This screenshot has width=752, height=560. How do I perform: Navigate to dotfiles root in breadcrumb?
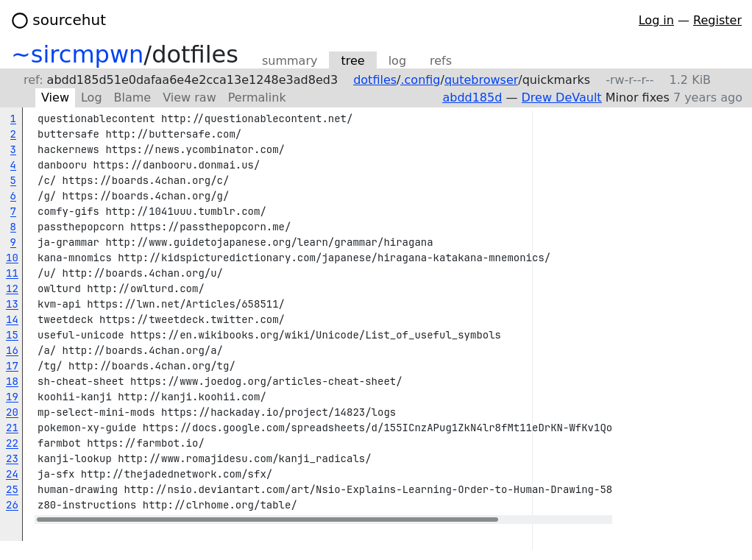coord(375,80)
